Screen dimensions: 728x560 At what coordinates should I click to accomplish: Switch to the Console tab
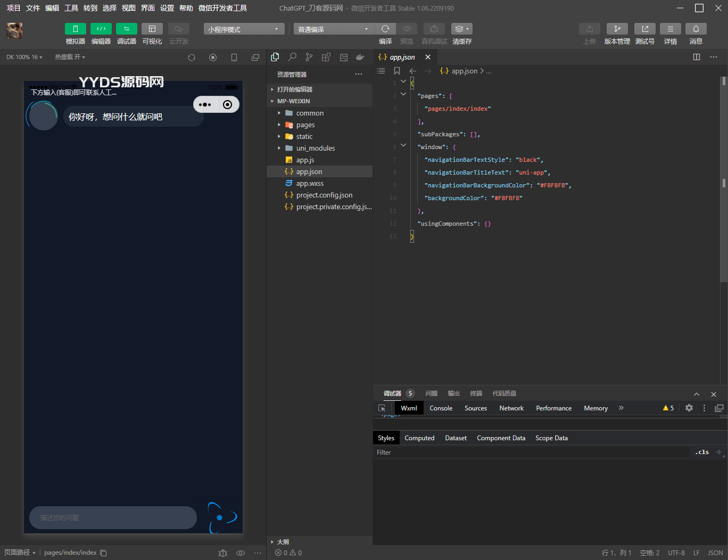(441, 408)
